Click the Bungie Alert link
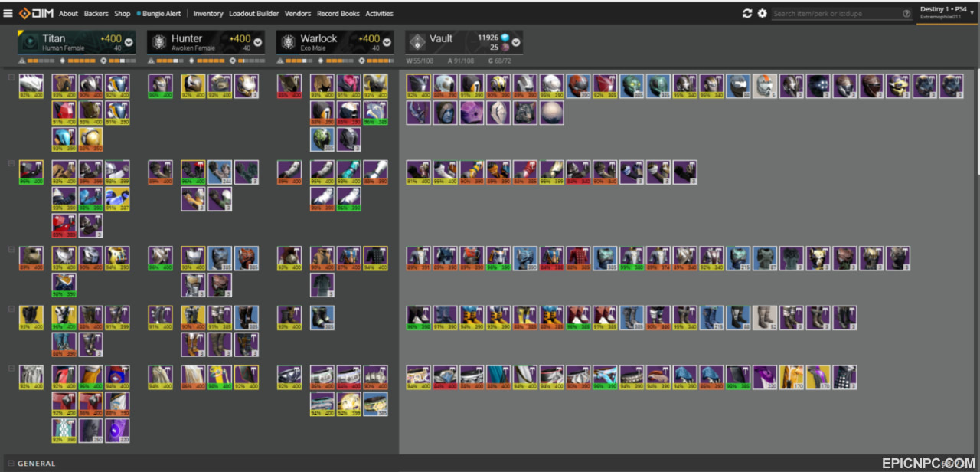Screen dimensions: 980x472 click(x=158, y=13)
